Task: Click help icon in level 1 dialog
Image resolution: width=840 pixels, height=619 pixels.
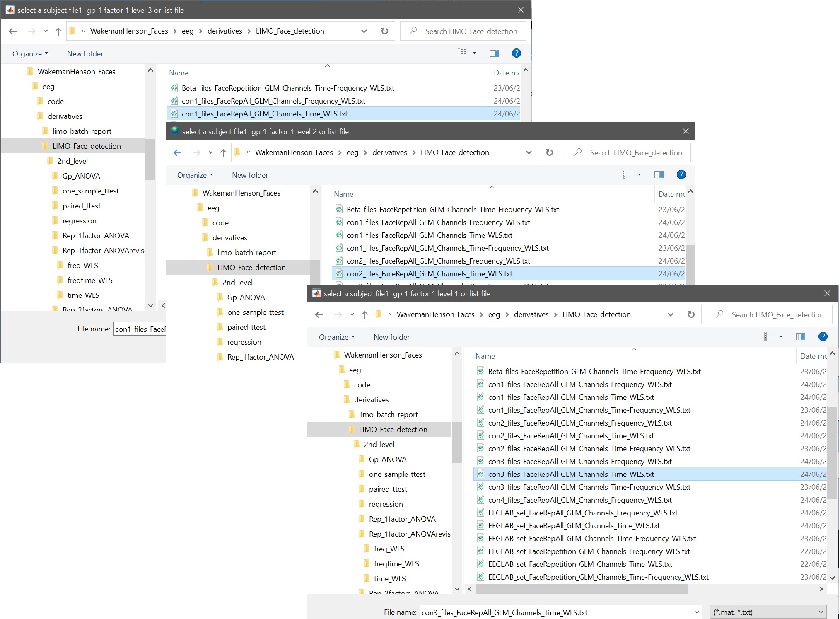Action: [823, 336]
